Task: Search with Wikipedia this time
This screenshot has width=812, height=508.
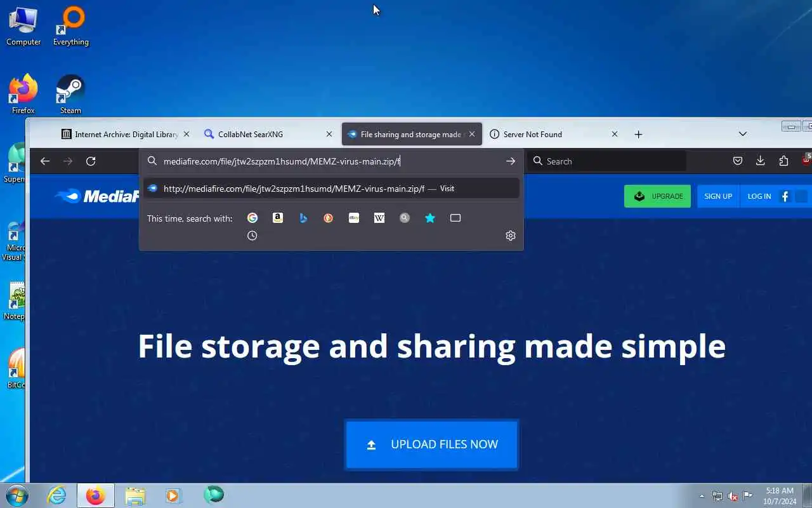Action: click(x=379, y=218)
